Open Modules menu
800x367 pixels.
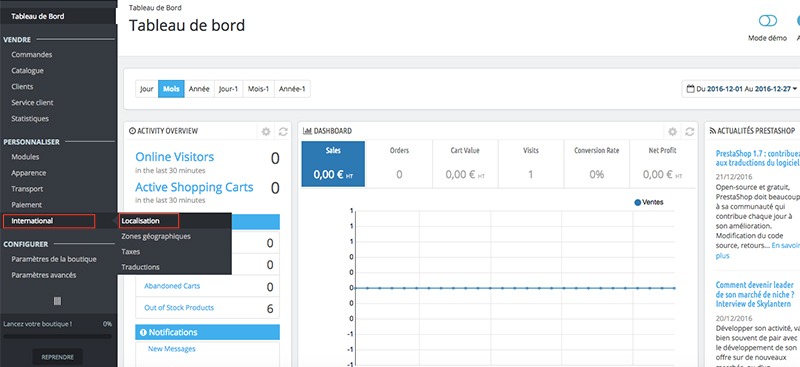(x=25, y=157)
